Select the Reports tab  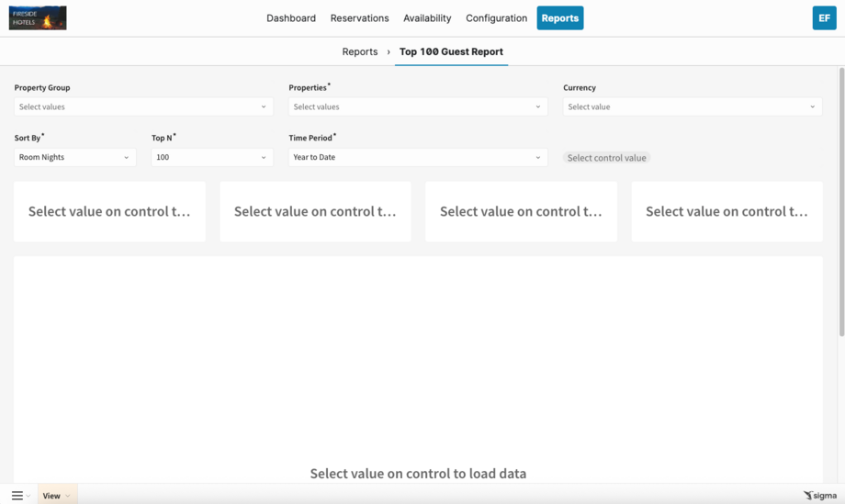560,17
